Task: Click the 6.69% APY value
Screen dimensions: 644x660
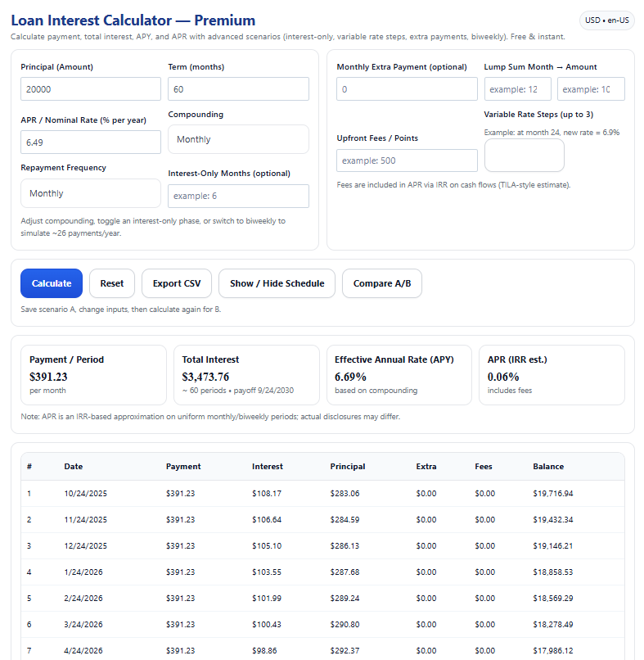Action: click(350, 377)
